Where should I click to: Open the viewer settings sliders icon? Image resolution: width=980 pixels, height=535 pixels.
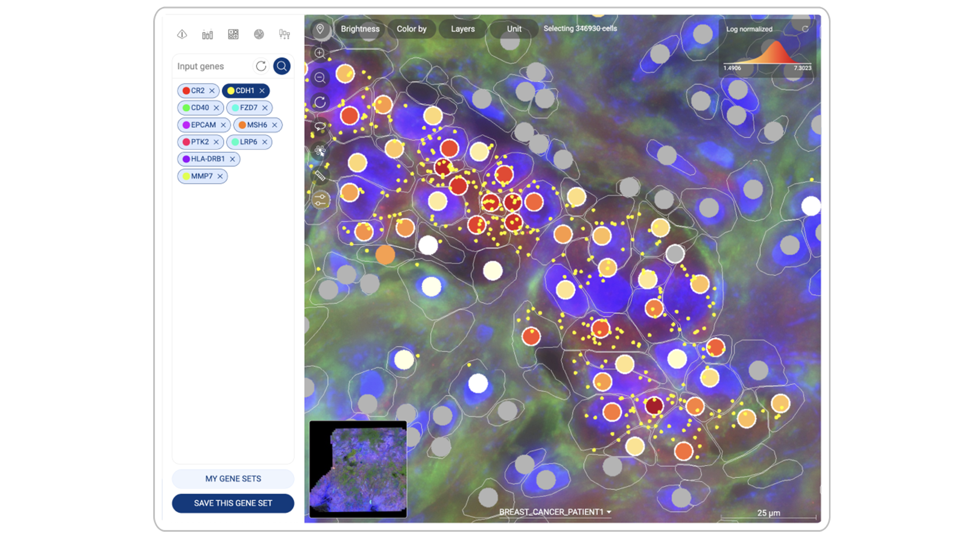click(320, 200)
